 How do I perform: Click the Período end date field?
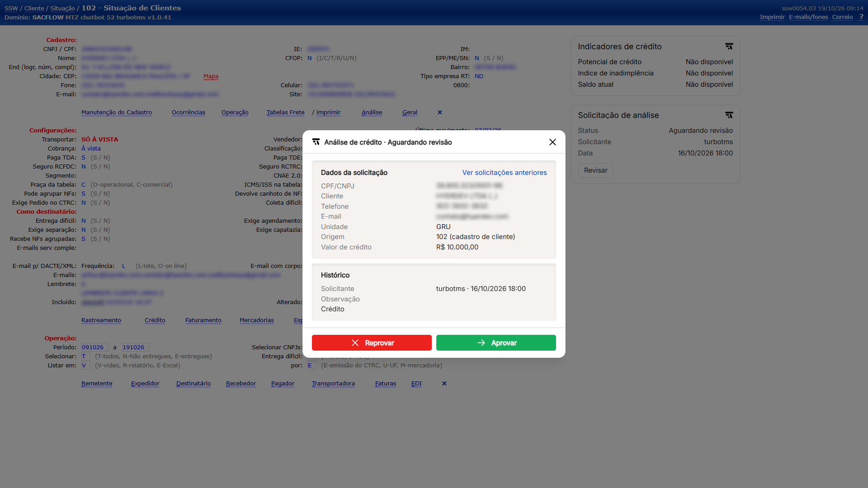click(x=135, y=347)
